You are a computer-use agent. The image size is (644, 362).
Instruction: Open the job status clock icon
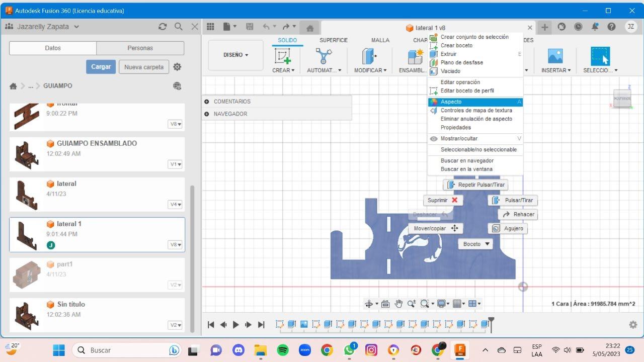(x=578, y=27)
